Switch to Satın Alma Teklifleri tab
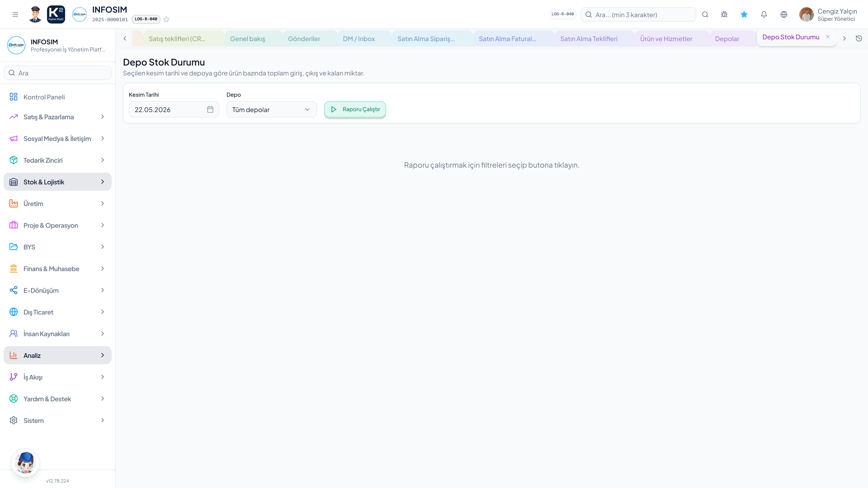The height and width of the screenshot is (488, 868). [x=594, y=39]
